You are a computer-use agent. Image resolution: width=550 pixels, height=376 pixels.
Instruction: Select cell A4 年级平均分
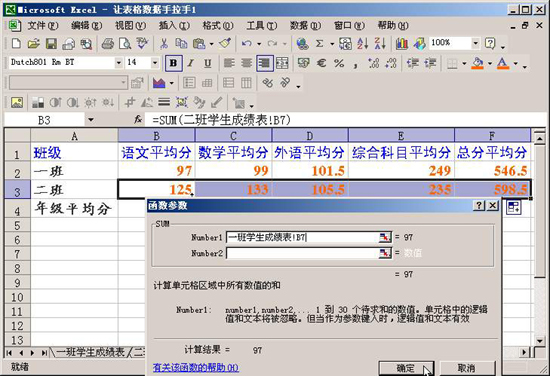(x=74, y=209)
